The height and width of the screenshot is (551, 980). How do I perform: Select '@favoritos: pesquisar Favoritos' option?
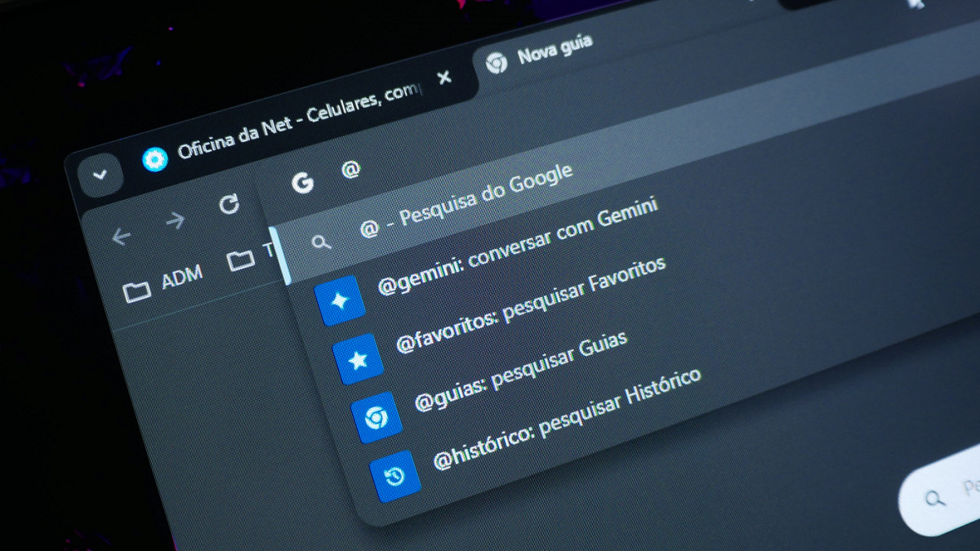point(531,304)
